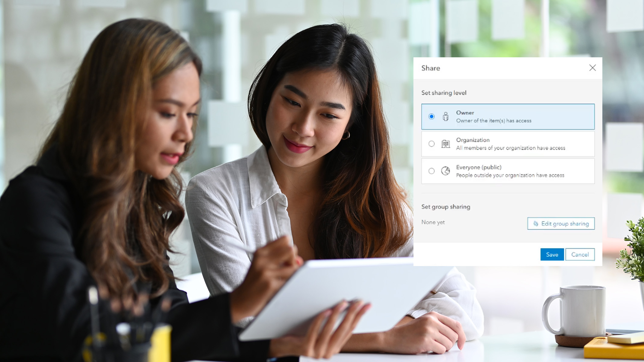Image resolution: width=644 pixels, height=362 pixels.
Task: Click the 'Set group sharing' heading
Action: 445,207
